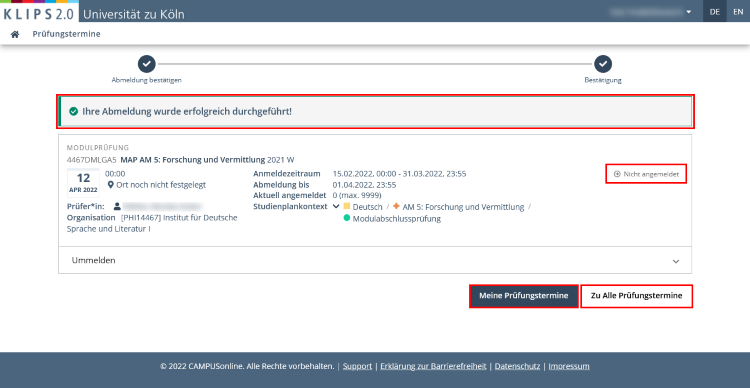Click the green success checkmark icon

coord(73,111)
